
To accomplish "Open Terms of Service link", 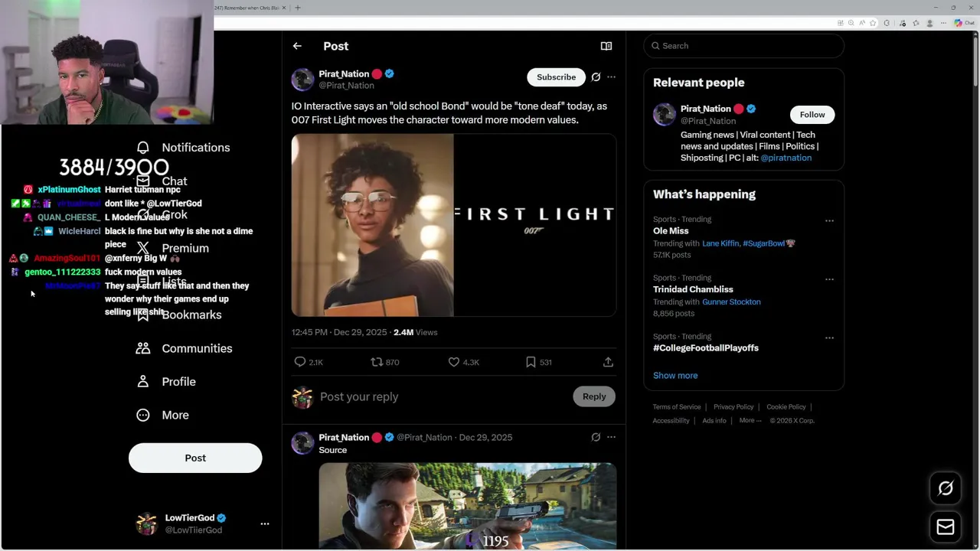I will pyautogui.click(x=677, y=407).
